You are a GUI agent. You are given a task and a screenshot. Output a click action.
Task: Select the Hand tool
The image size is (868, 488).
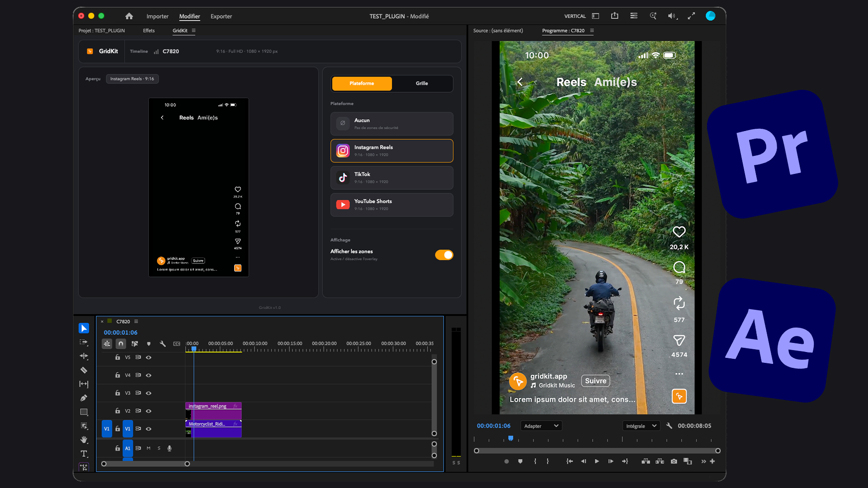84,440
